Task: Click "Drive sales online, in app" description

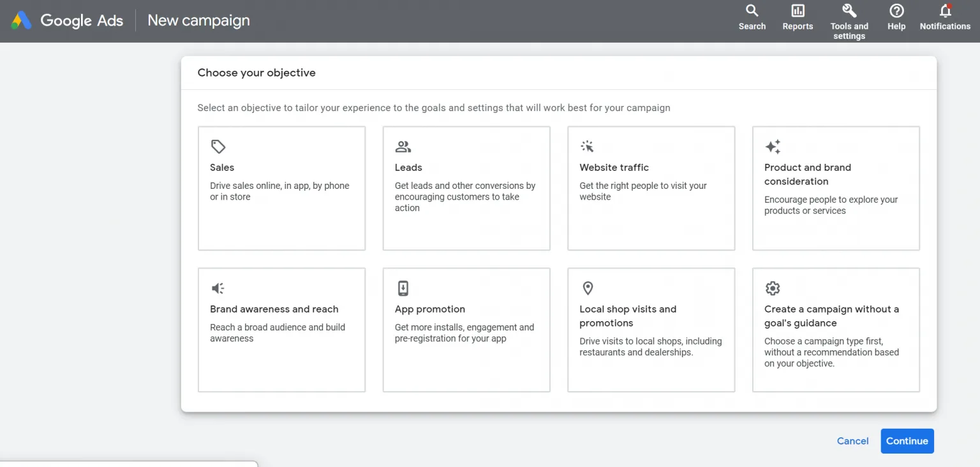Action: point(279,191)
